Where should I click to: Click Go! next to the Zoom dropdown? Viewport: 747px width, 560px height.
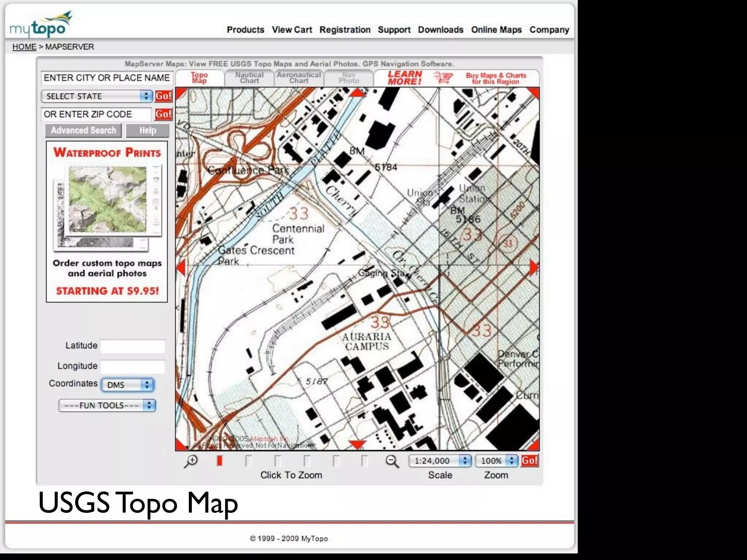pyautogui.click(x=530, y=460)
